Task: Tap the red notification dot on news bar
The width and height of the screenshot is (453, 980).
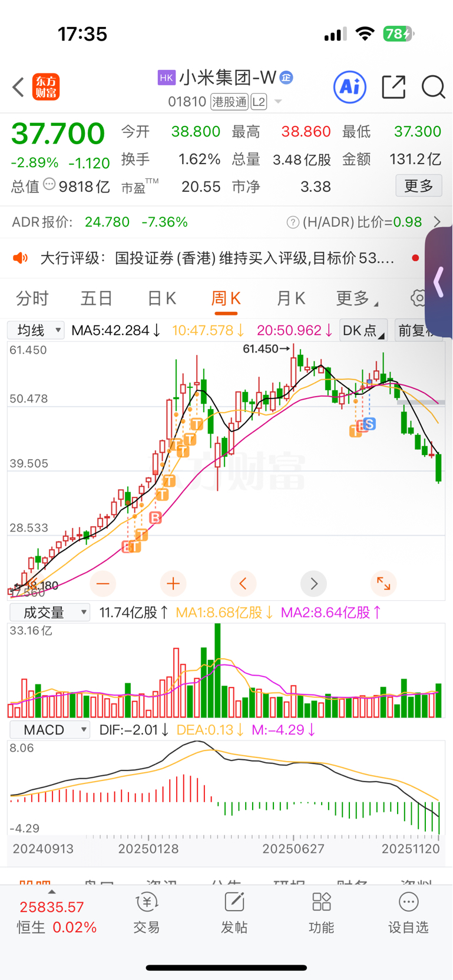Action: click(415, 258)
